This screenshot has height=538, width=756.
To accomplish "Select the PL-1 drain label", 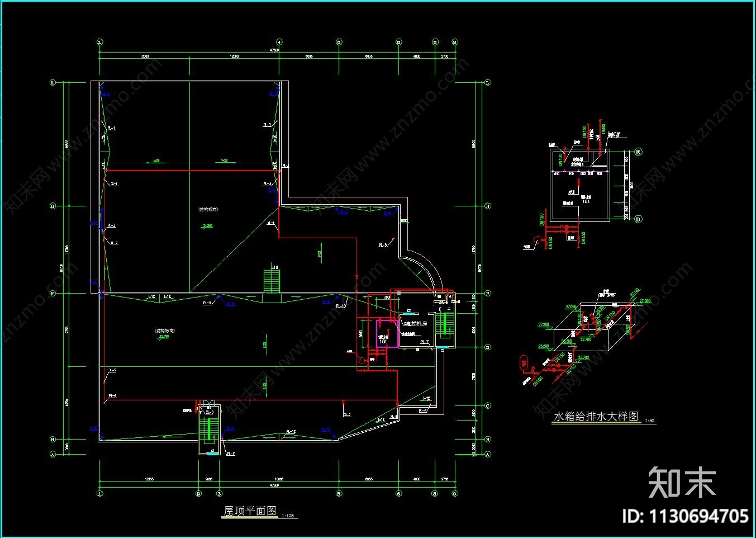I will click(111, 128).
